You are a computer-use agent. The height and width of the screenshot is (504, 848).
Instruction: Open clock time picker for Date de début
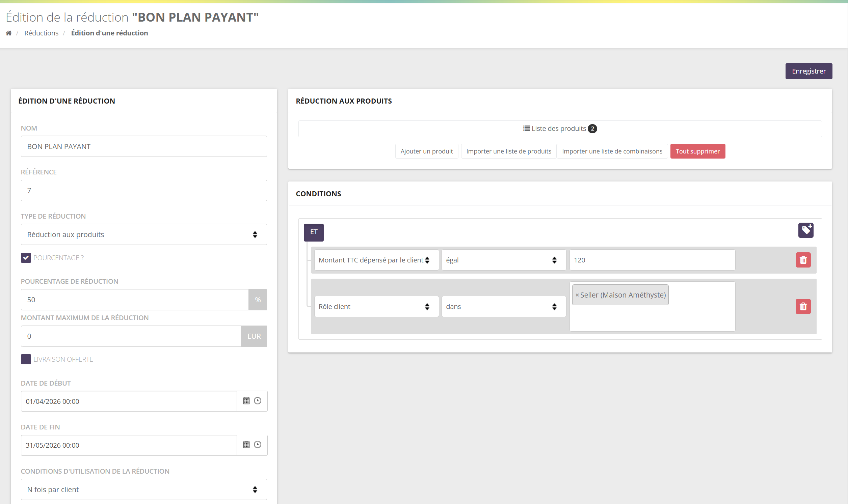pos(258,401)
